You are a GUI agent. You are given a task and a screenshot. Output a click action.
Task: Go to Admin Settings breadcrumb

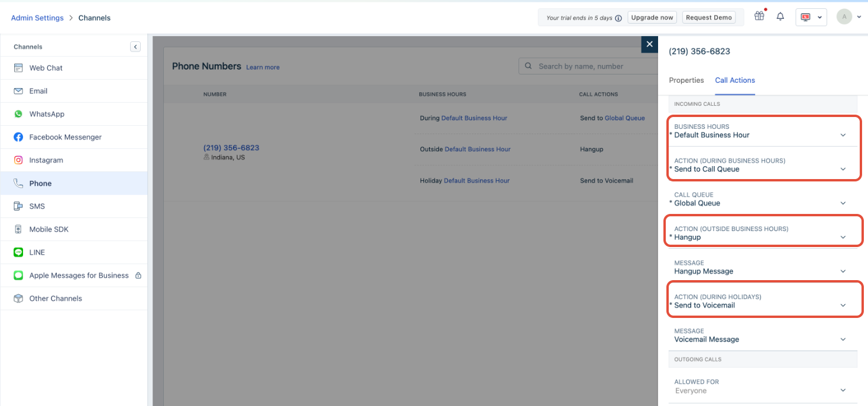[x=37, y=18]
